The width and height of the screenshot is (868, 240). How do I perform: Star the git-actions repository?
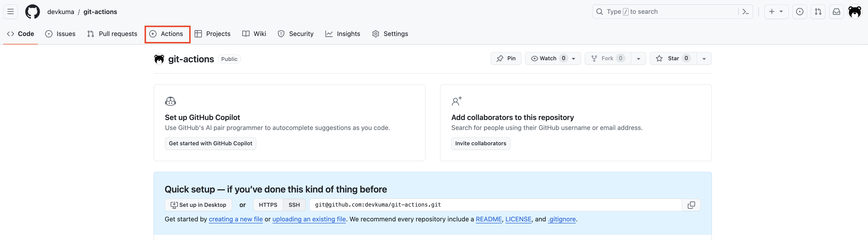(673, 58)
